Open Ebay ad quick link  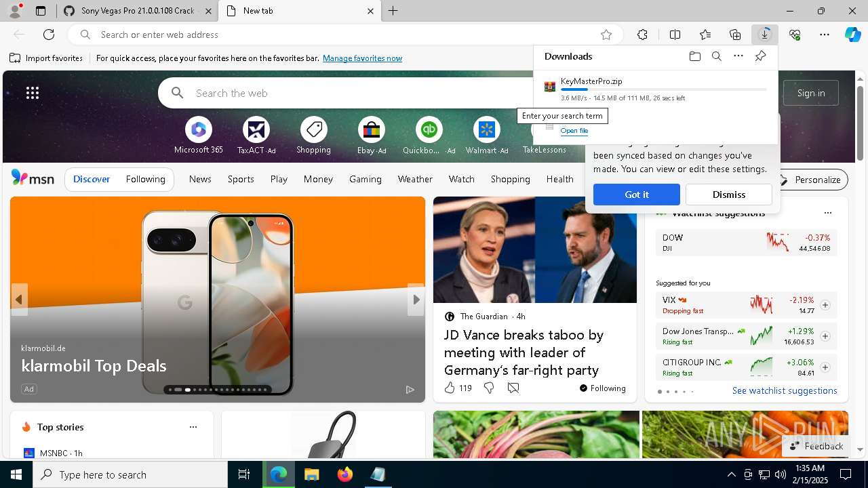coord(371,136)
